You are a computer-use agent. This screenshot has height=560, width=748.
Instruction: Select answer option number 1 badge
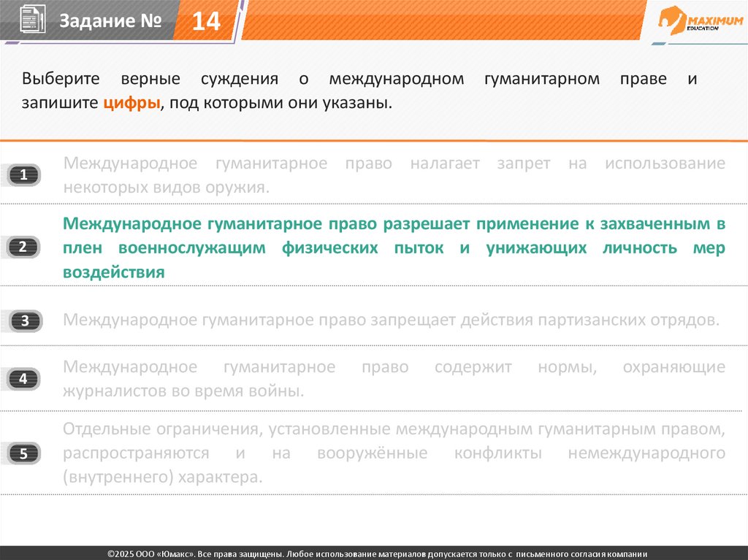tap(23, 175)
